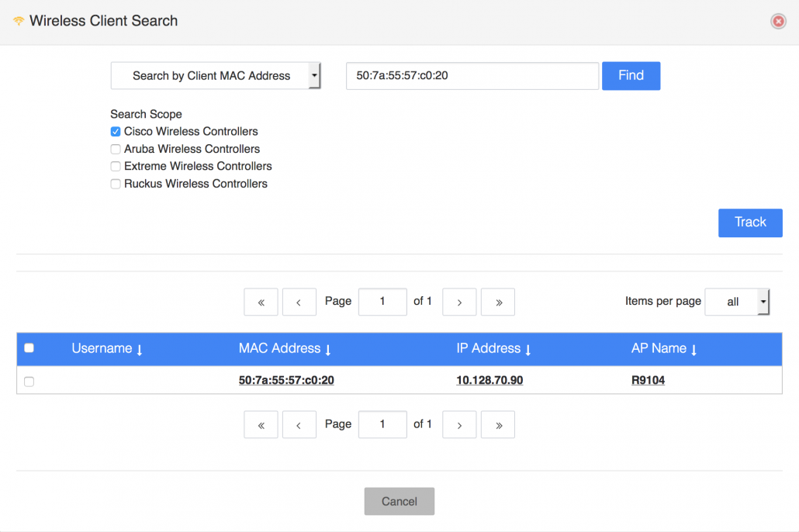This screenshot has height=532, width=799.
Task: Enable Ruckus Wireless Controllers scope
Action: point(115,184)
